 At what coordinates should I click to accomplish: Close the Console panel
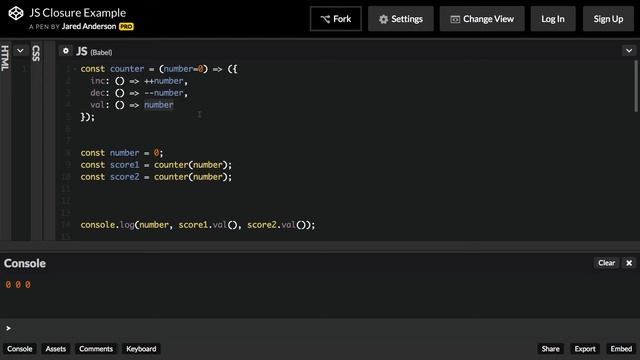(x=629, y=263)
